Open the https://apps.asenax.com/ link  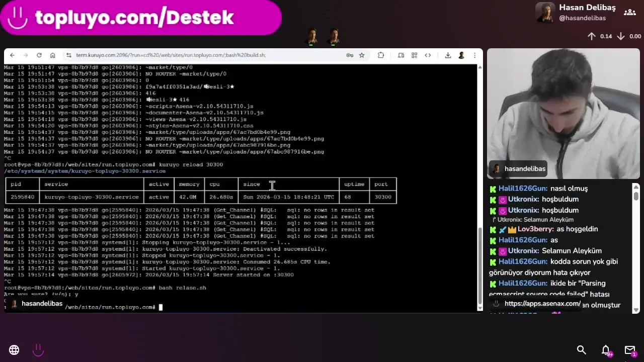click(542, 304)
